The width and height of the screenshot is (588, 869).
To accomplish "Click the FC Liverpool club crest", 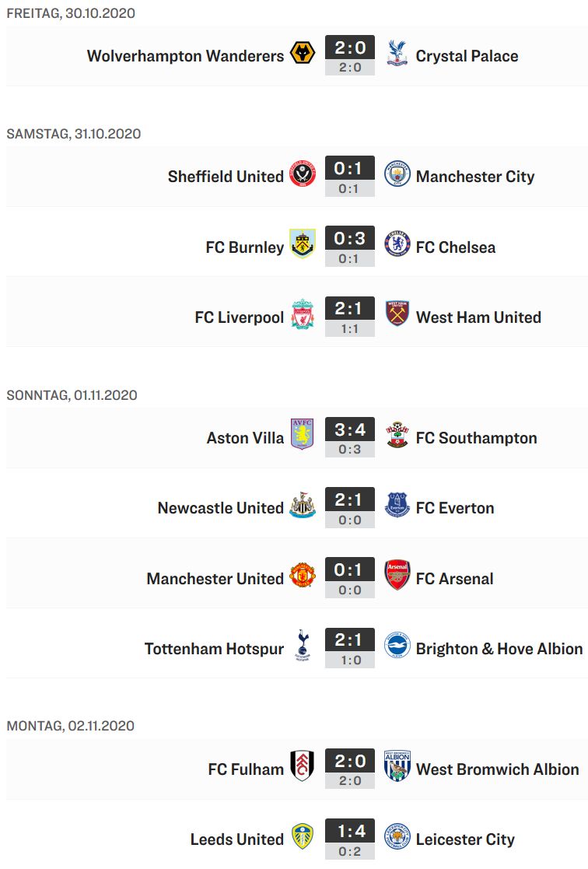I will coord(303,316).
